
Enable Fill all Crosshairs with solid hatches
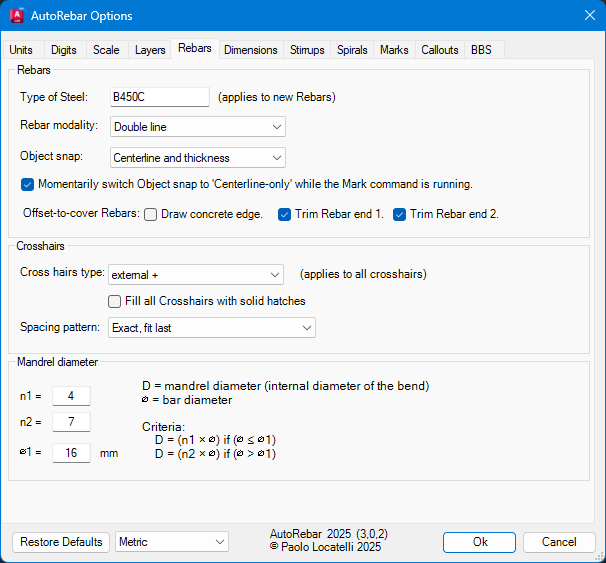(x=115, y=301)
